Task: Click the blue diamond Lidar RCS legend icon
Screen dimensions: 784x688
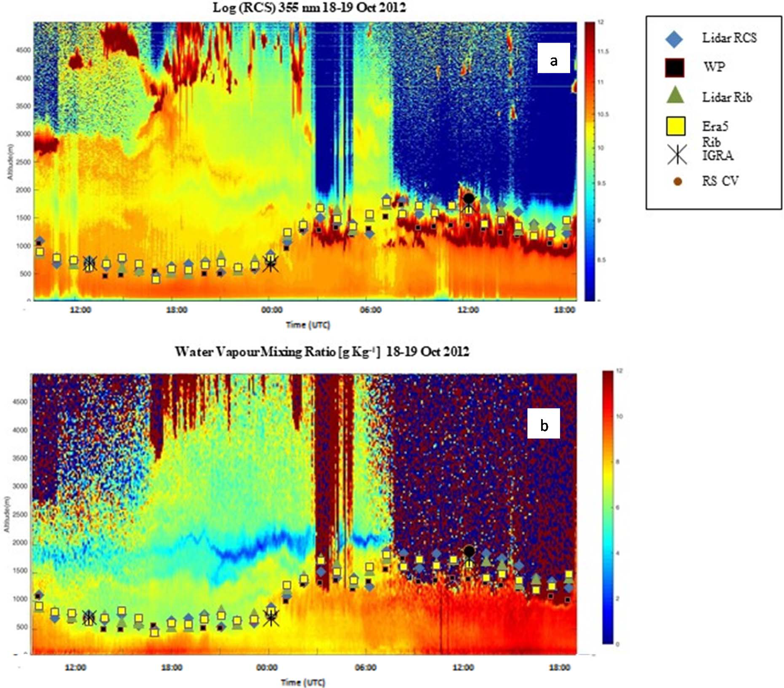Action: coord(674,39)
